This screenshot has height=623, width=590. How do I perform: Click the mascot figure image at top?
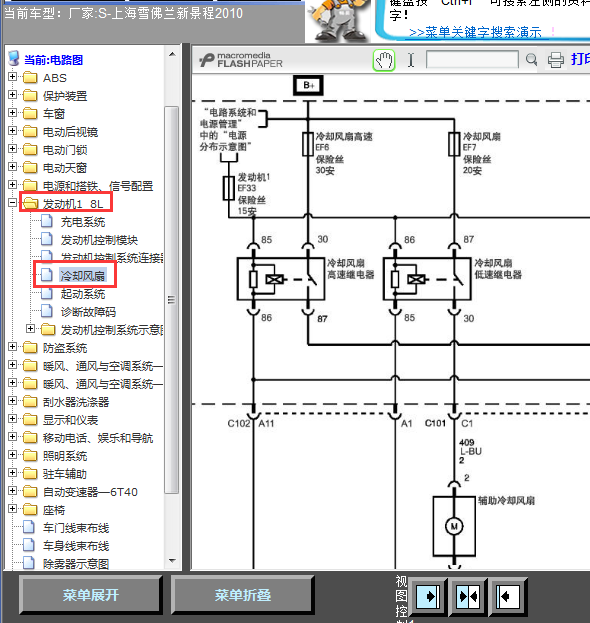point(339,20)
